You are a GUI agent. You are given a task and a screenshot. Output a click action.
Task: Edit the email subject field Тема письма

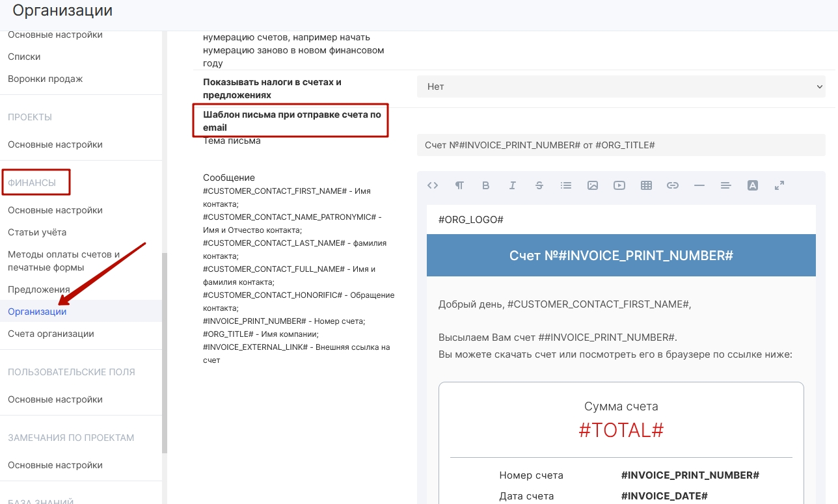(621, 145)
